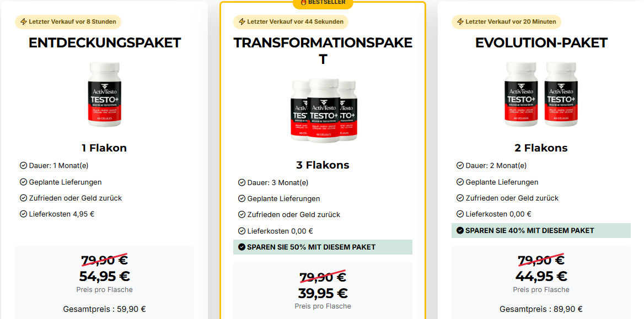Image resolution: width=644 pixels, height=319 pixels.
Task: Click the 'Gesamtpreis : 89,90 €' text
Action: (541, 309)
